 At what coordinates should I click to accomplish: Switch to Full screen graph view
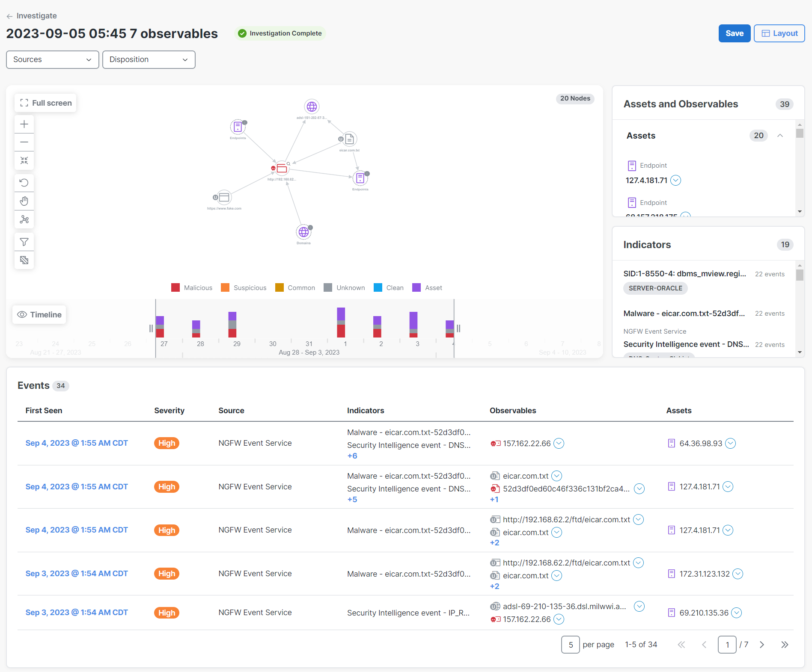45,103
